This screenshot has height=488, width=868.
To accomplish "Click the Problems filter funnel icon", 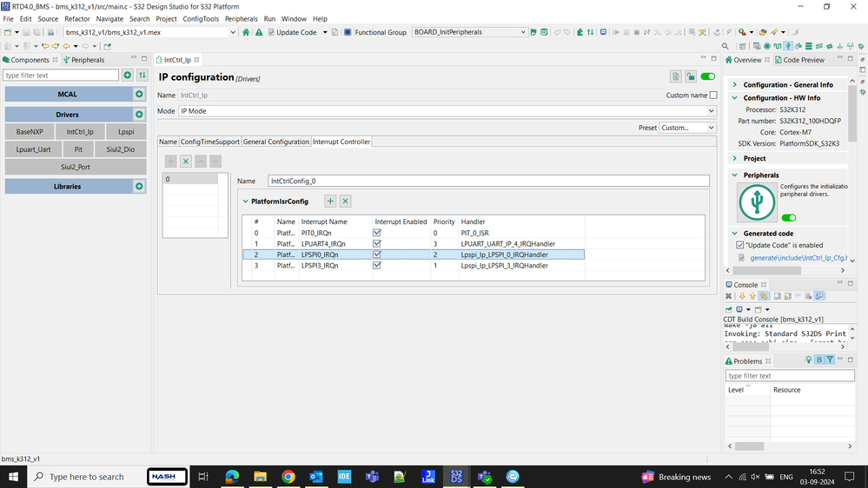I will pos(831,360).
